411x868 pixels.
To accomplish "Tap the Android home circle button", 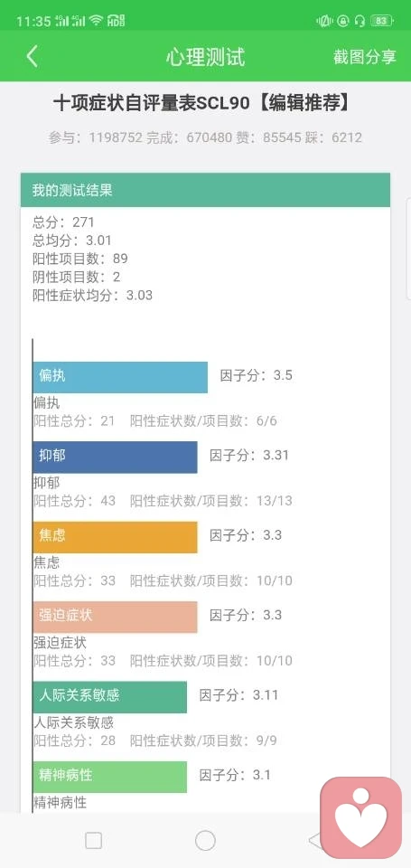I will pos(205,840).
